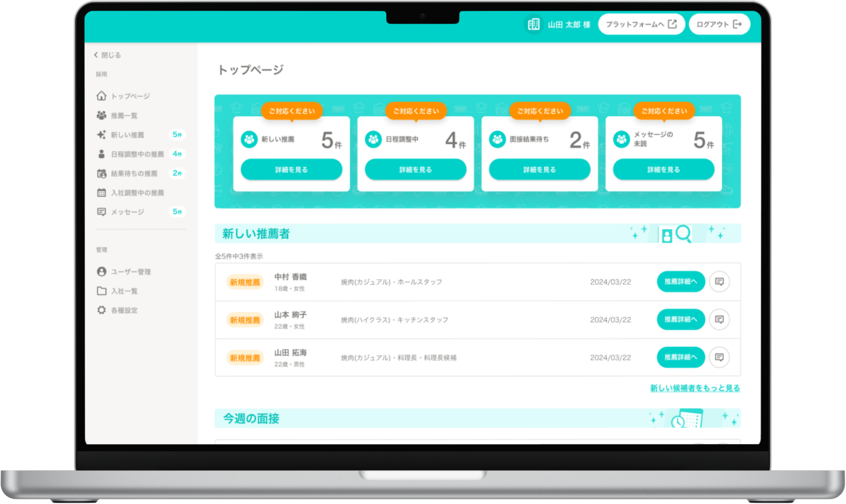Open message icon for 中村 香織

click(719, 282)
